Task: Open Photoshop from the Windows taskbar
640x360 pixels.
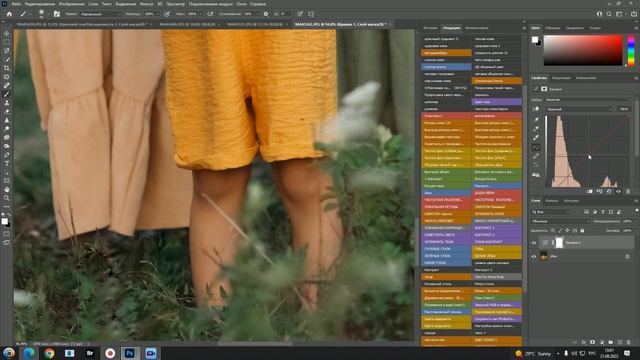Action: click(x=130, y=353)
